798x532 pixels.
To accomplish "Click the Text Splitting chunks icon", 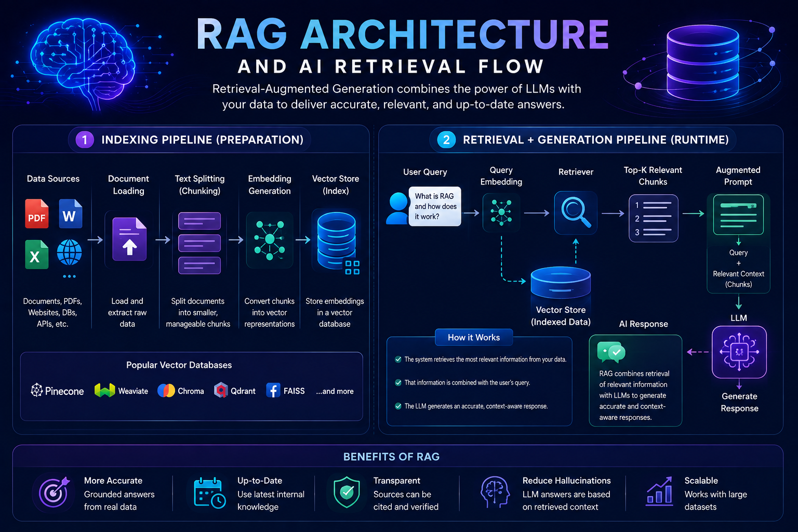I will tap(199, 243).
